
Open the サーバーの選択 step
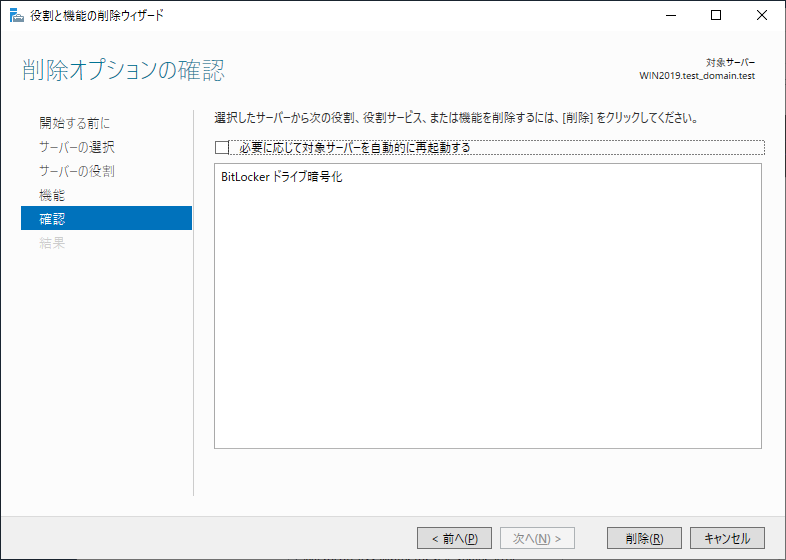click(x=77, y=147)
